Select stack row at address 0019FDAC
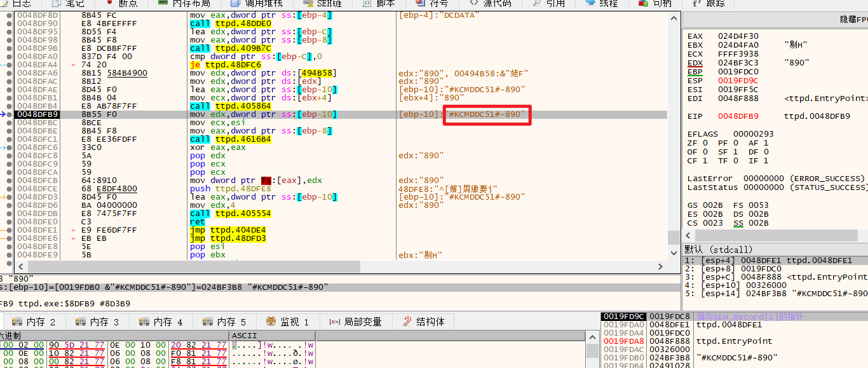 click(x=735, y=350)
